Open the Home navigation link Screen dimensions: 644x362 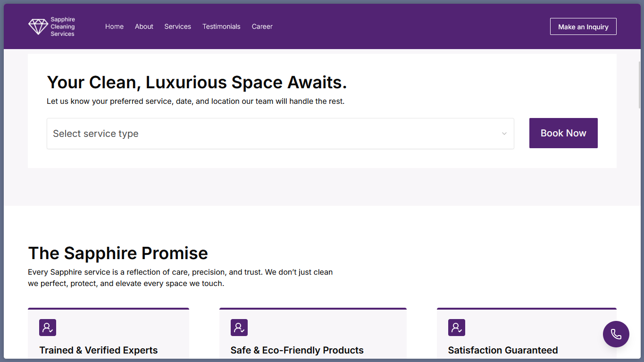[114, 26]
